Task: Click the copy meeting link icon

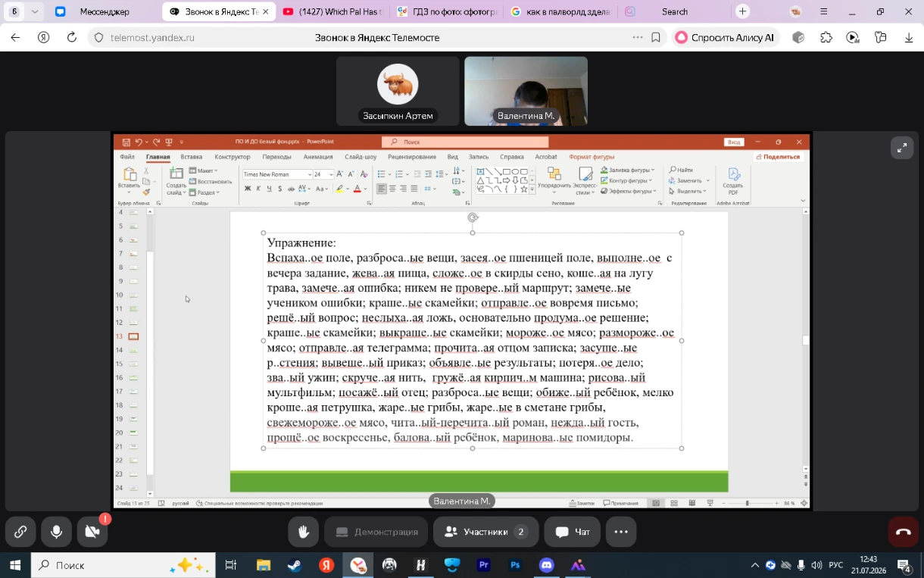Action: tap(20, 532)
